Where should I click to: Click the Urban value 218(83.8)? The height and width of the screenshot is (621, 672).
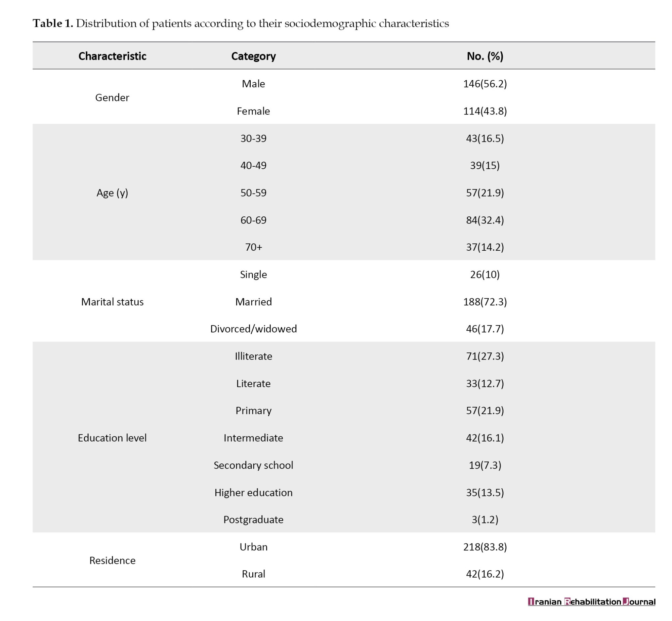pos(485,547)
